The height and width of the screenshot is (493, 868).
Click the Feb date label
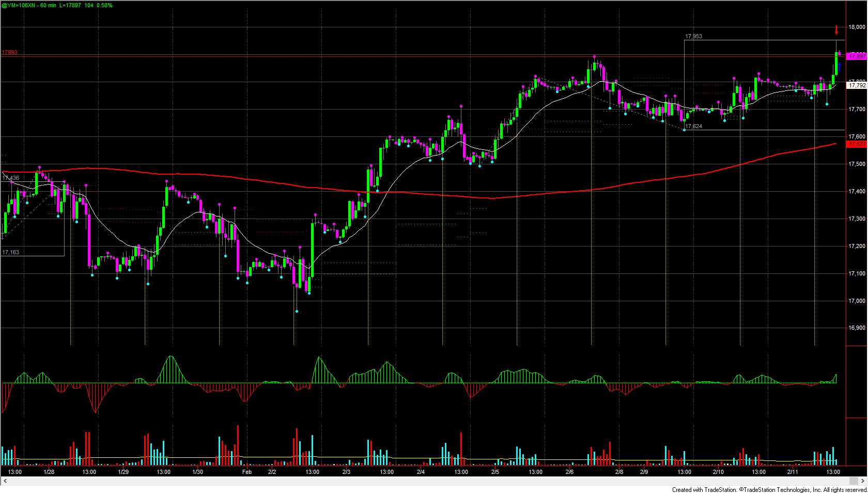pyautogui.click(x=246, y=472)
